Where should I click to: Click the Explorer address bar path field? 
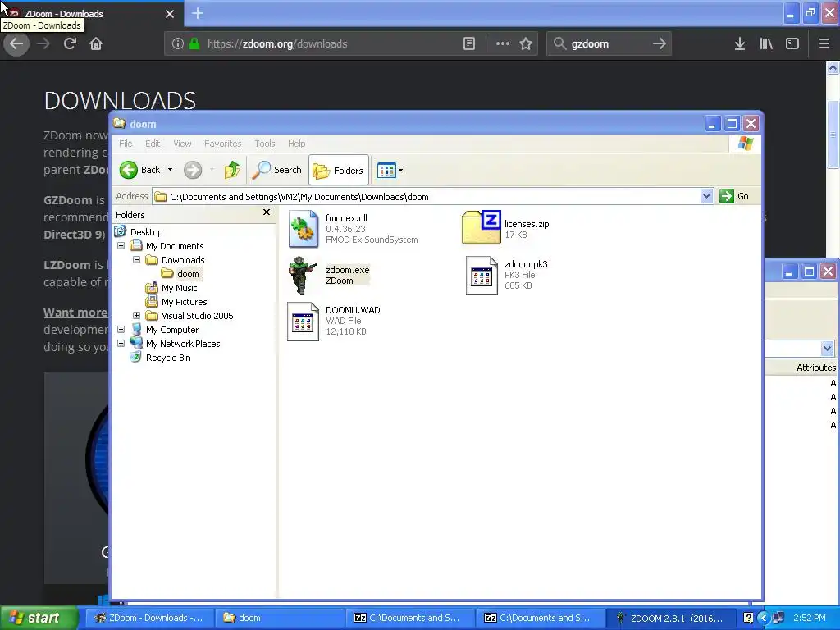[x=427, y=197]
